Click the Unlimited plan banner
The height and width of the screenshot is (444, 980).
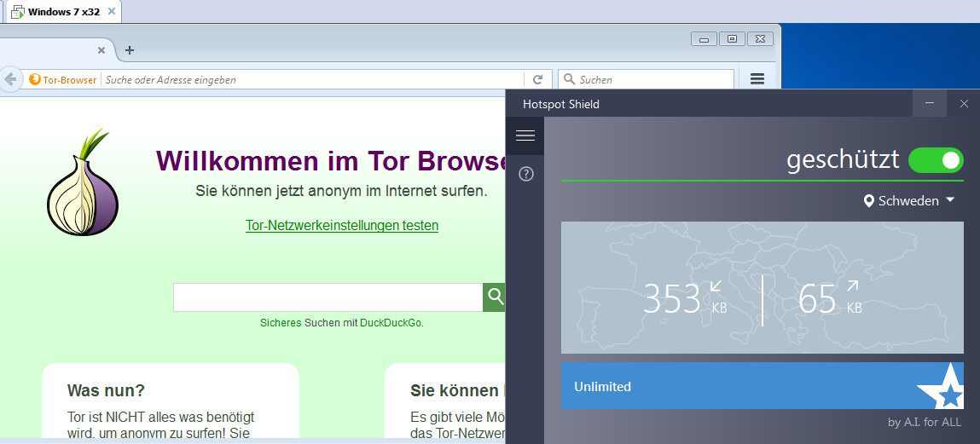click(x=762, y=386)
